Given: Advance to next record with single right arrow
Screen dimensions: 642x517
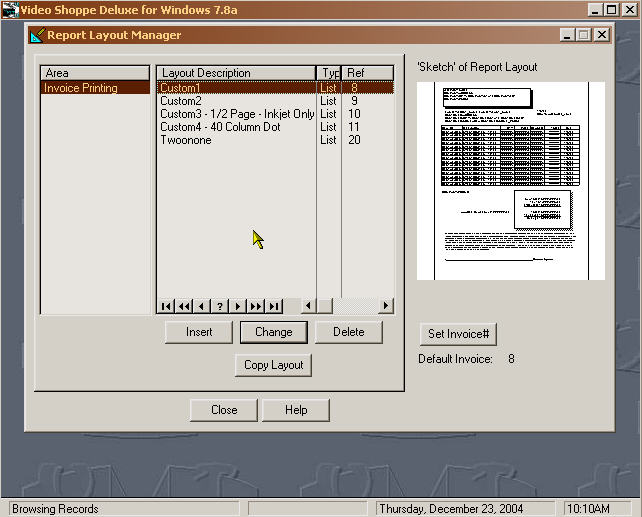Looking at the screenshot, I should [x=238, y=306].
